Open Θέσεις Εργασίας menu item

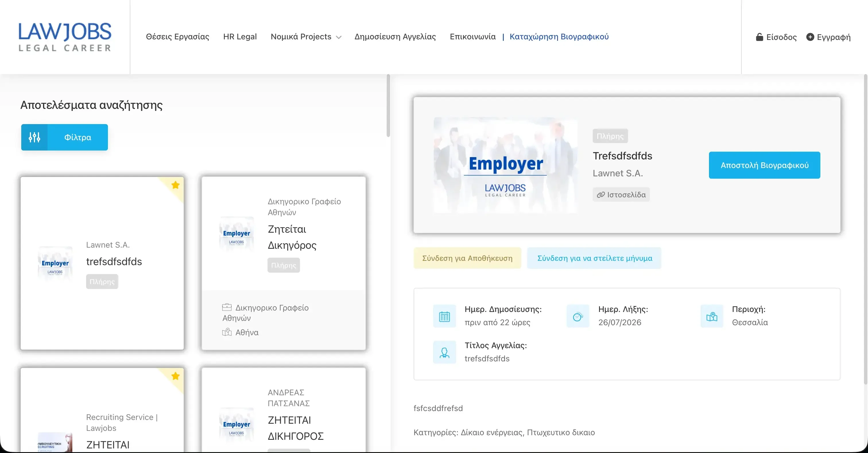(x=177, y=37)
